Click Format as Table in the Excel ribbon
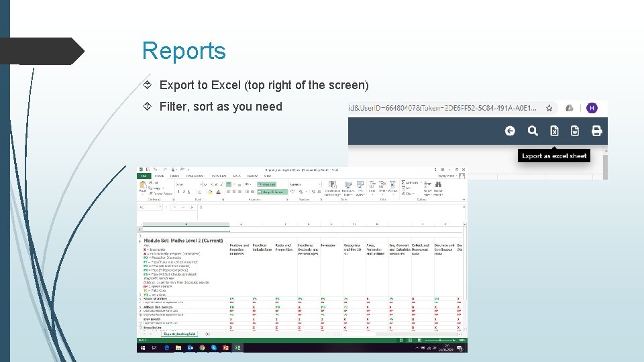644x362 pixels. pos(348,188)
